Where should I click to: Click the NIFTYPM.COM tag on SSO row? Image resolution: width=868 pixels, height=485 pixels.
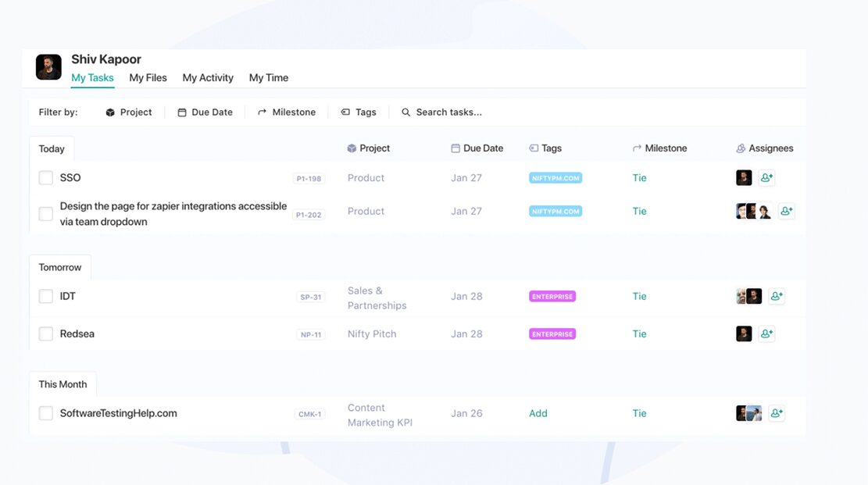[555, 178]
